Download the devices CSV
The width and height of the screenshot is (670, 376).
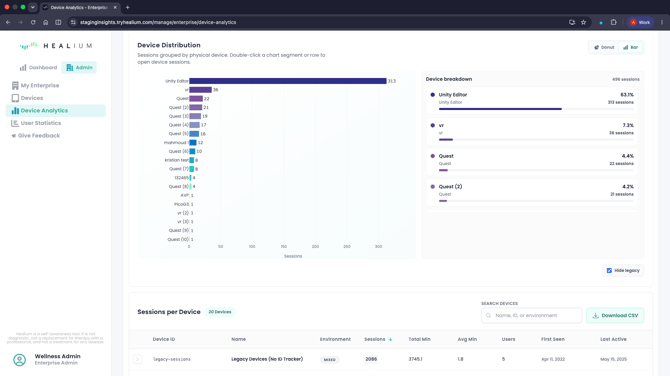[x=615, y=315]
